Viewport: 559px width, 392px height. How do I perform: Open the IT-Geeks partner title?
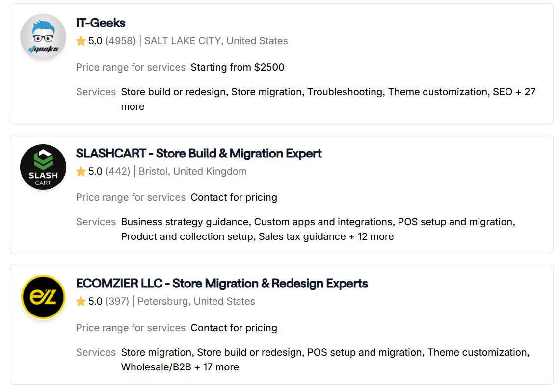101,23
